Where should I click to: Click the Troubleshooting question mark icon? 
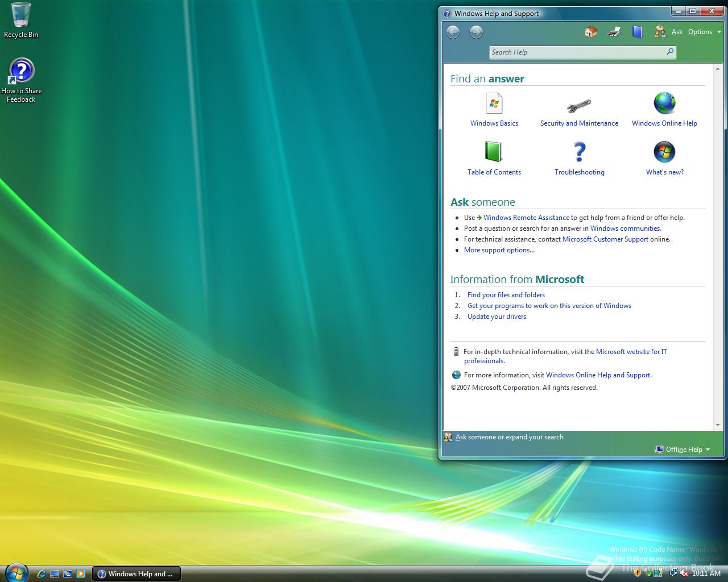pyautogui.click(x=579, y=152)
